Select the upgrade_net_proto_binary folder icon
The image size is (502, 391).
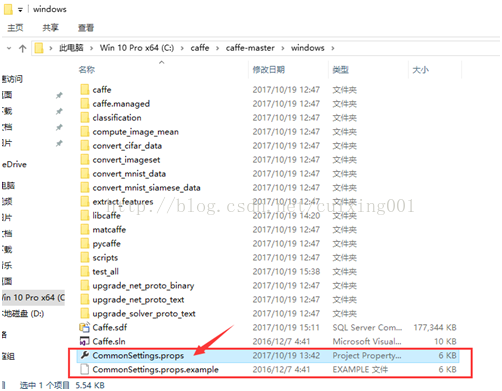pos(85,285)
